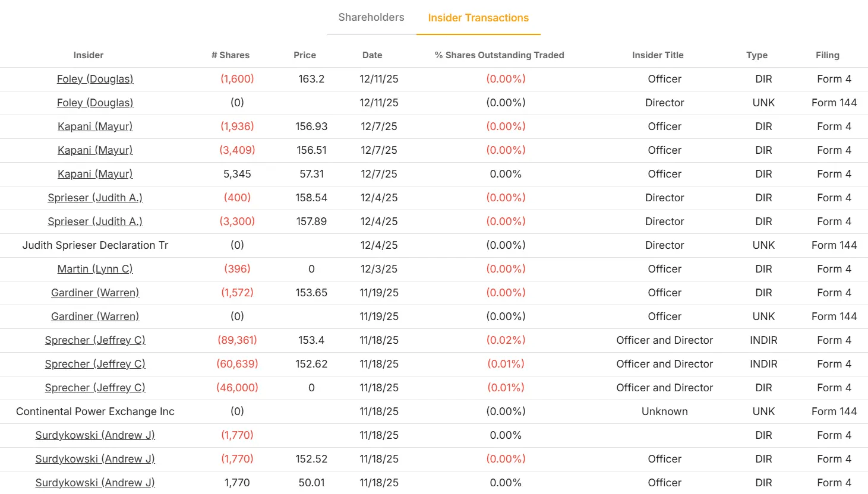The image size is (868, 494).
Task: Open the Martin (Lynn C) insider link
Action: 95,269
